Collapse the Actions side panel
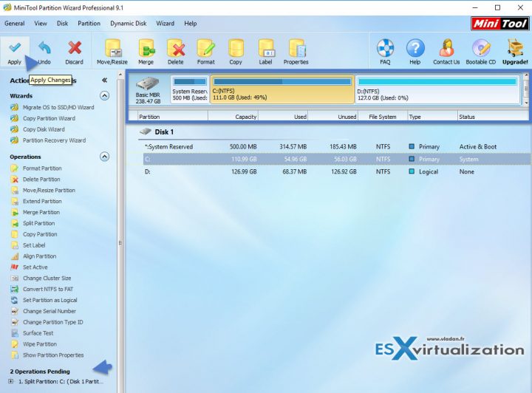532x393 pixels. pos(104,81)
